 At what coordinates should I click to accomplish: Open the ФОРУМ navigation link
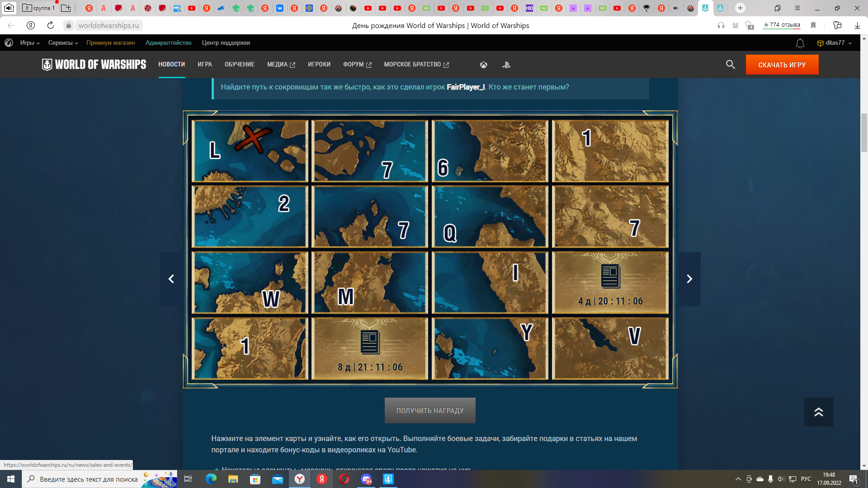click(x=357, y=65)
